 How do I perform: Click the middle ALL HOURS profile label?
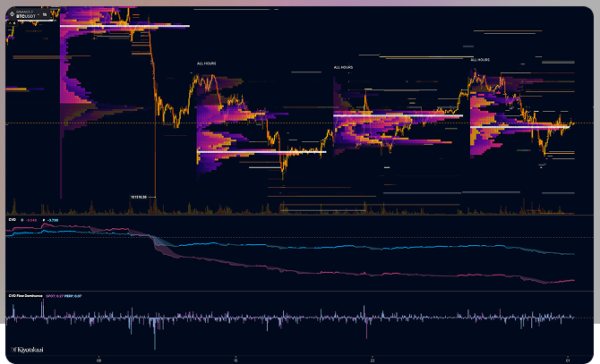coord(343,67)
